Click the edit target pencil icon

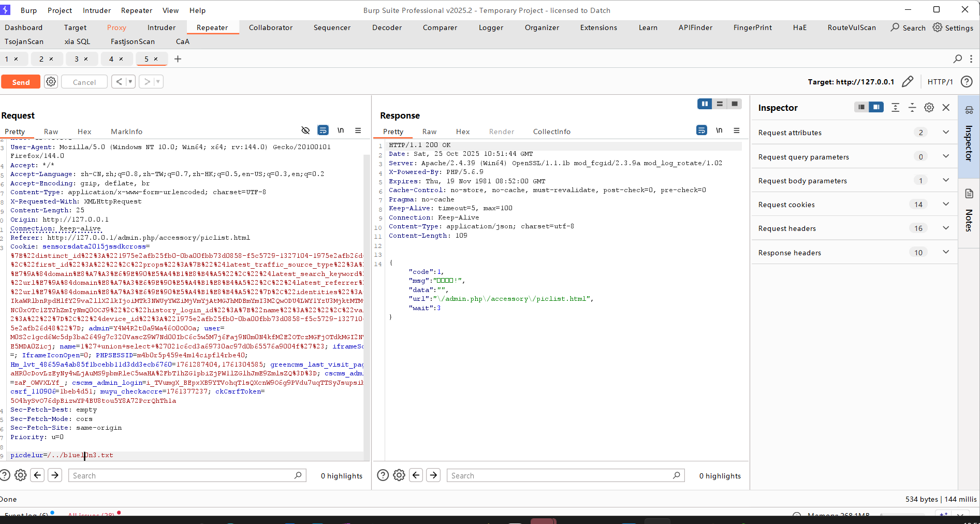pos(907,82)
